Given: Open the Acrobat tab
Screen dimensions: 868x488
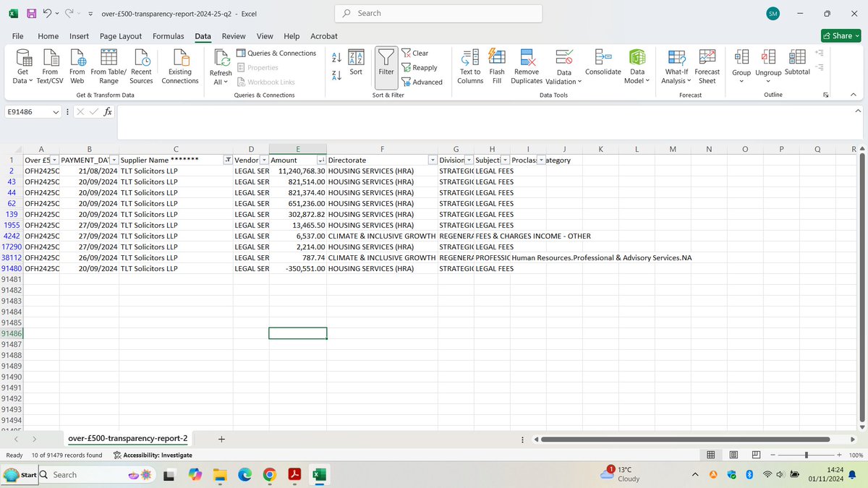Looking at the screenshot, I should pos(323,36).
